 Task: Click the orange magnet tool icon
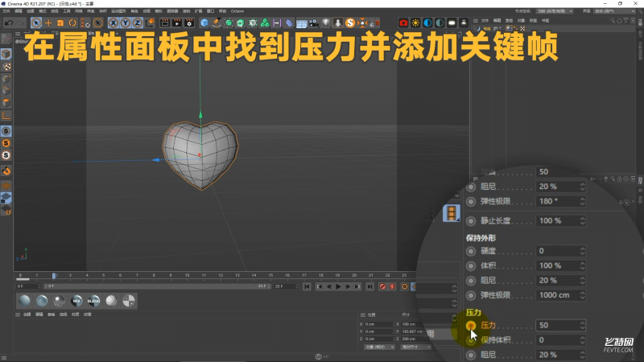(x=6, y=171)
